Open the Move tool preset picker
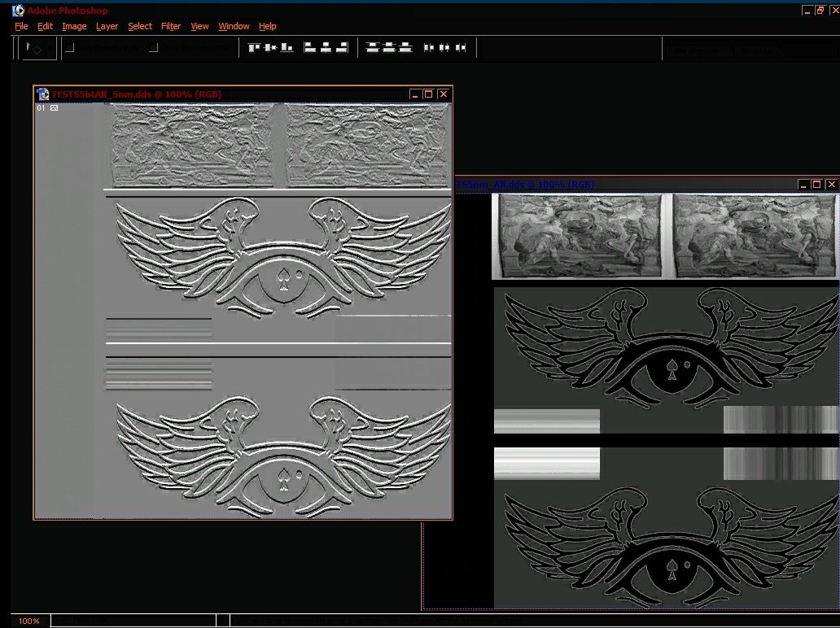Viewport: 840px width, 628px height. 39,48
